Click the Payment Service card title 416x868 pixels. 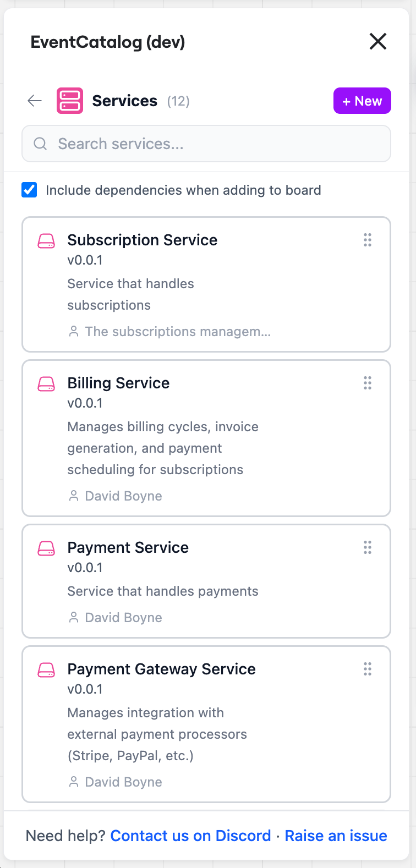(x=128, y=547)
